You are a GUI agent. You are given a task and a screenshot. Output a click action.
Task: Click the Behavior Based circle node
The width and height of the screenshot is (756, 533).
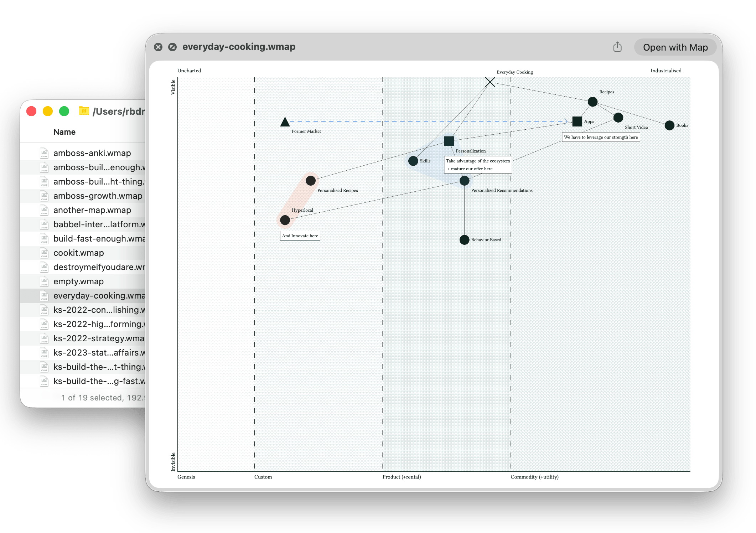(x=464, y=240)
